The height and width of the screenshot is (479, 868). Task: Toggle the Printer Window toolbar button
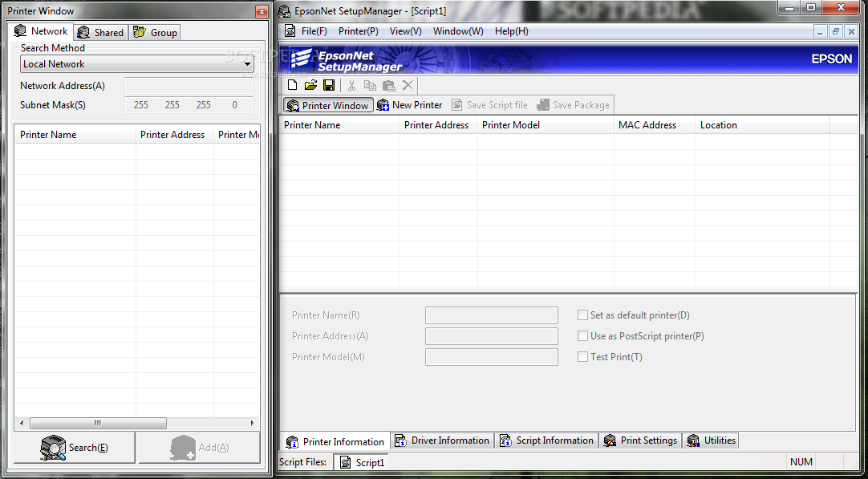(x=328, y=105)
